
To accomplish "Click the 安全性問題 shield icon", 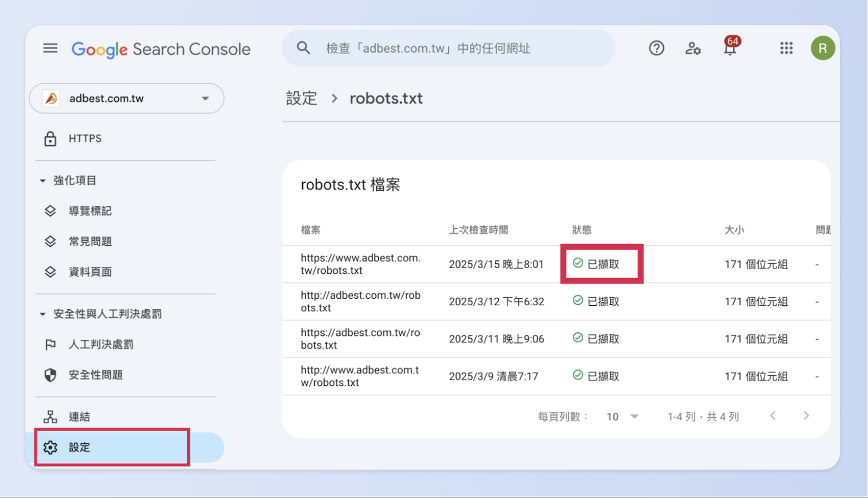I will (x=50, y=375).
